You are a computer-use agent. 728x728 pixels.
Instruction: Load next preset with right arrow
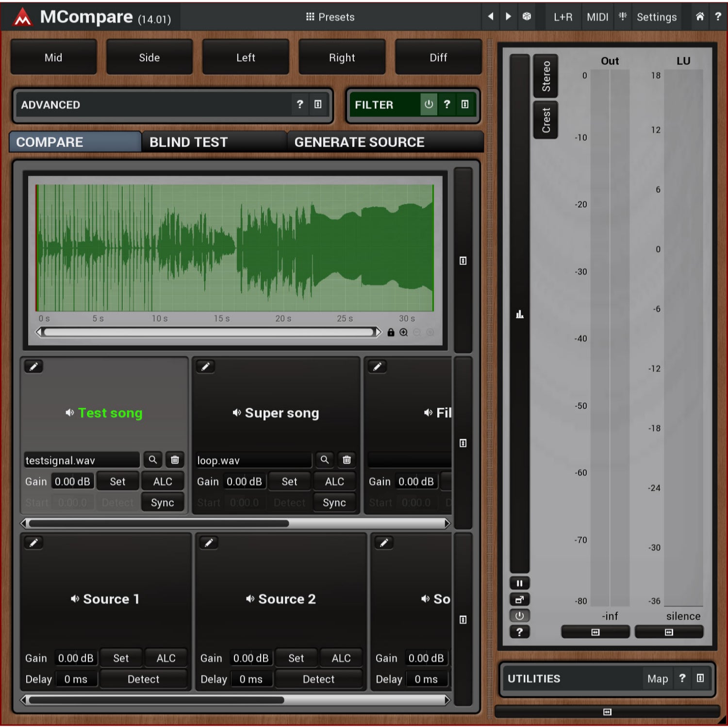(x=508, y=17)
